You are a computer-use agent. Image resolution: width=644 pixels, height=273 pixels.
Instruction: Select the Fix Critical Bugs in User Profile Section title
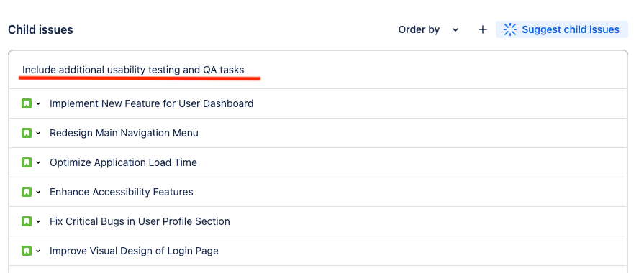[x=140, y=222]
